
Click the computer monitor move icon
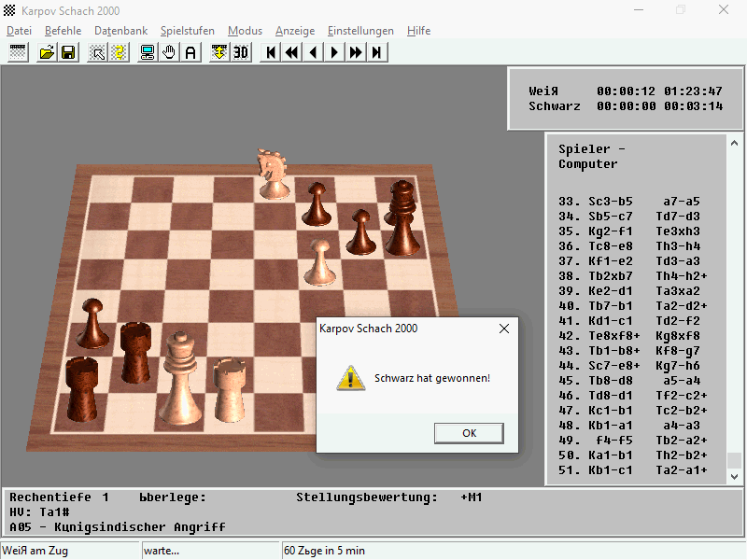pyautogui.click(x=148, y=52)
